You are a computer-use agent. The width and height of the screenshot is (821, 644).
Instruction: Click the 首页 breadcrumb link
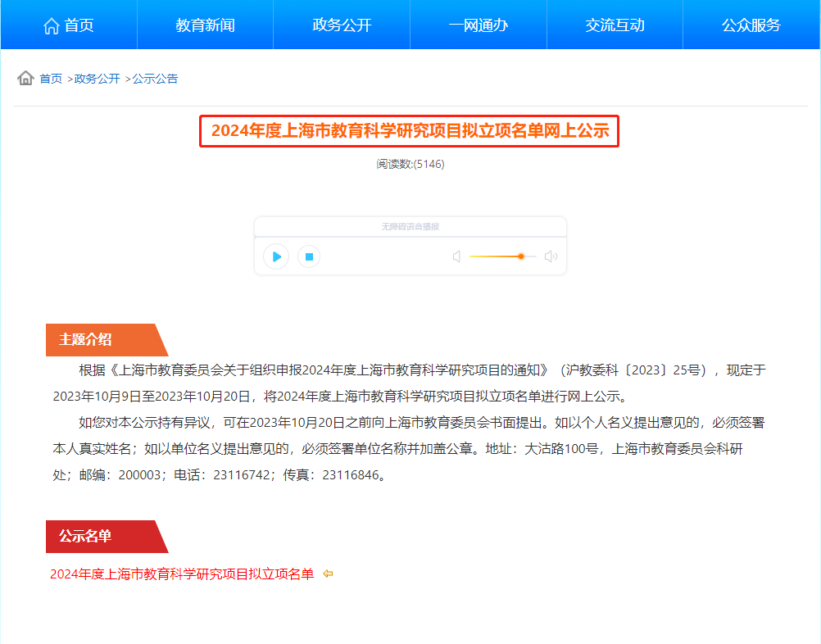click(51, 79)
